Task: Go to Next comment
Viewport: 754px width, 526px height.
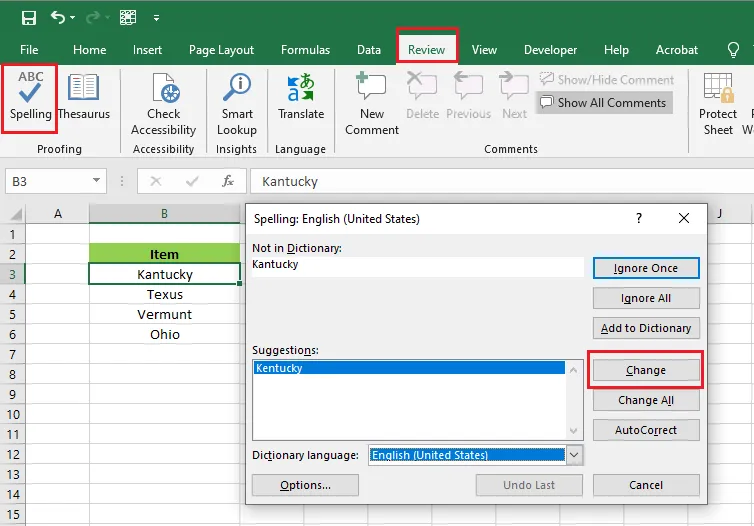Action: (x=514, y=96)
